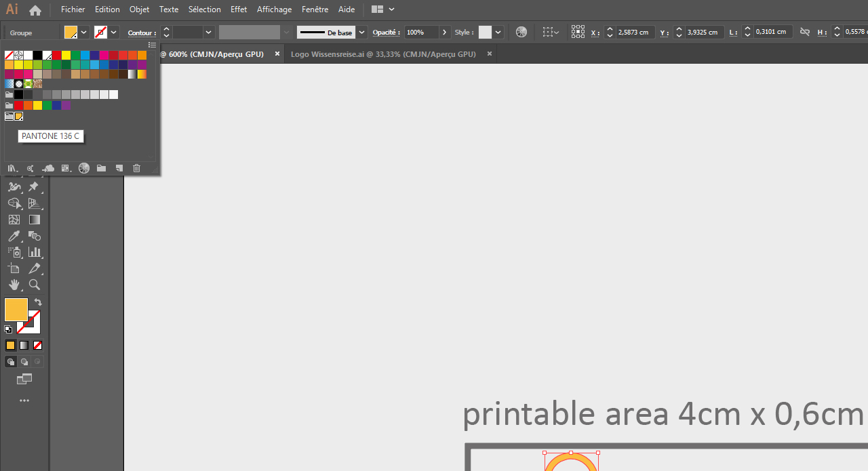Pick the PANTONE 136 C orange swatch
Image resolution: width=868 pixels, height=471 pixels.
[x=19, y=117]
